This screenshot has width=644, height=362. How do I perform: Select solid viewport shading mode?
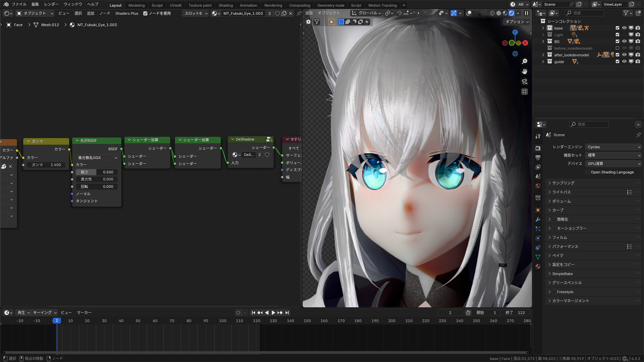pyautogui.click(x=498, y=13)
